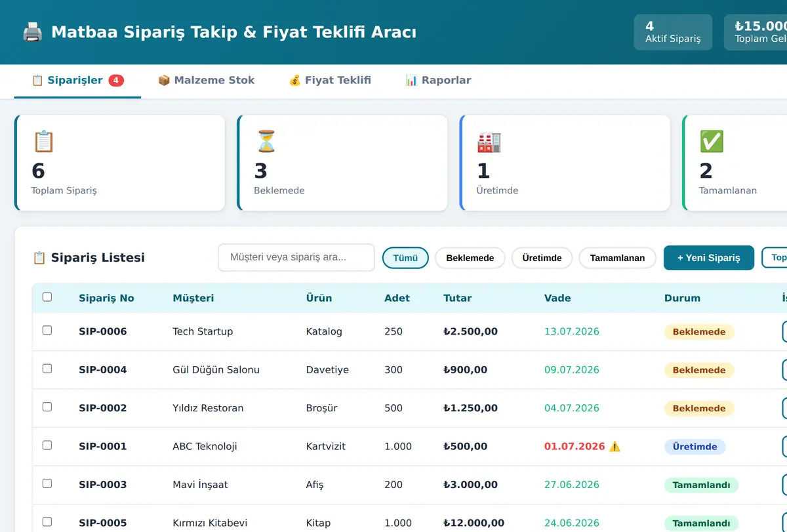Sort by Durum column header
Screen dimensions: 787x532
point(682,298)
